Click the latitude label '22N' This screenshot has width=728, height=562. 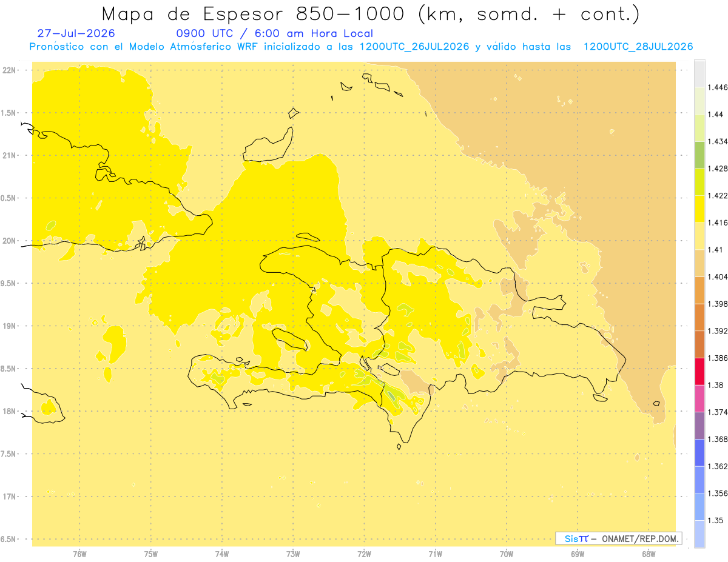pos(10,70)
